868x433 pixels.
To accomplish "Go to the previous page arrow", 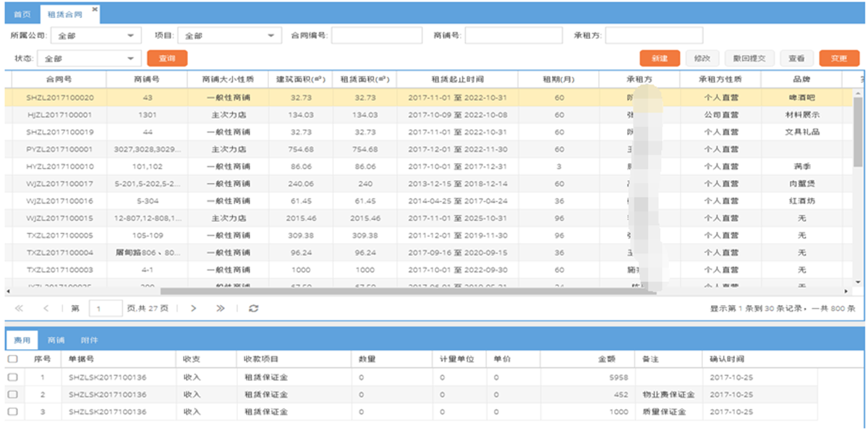I will coord(46,309).
